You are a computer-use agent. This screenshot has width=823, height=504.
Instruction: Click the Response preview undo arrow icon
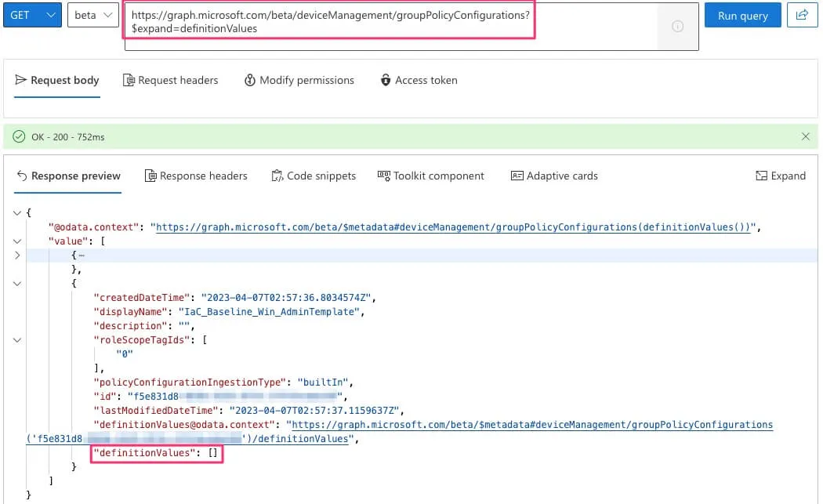click(22, 176)
